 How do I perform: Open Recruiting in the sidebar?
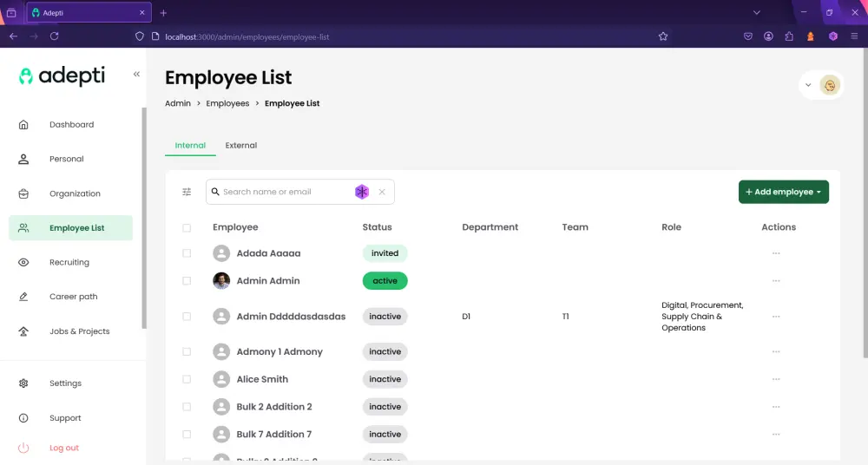click(69, 262)
